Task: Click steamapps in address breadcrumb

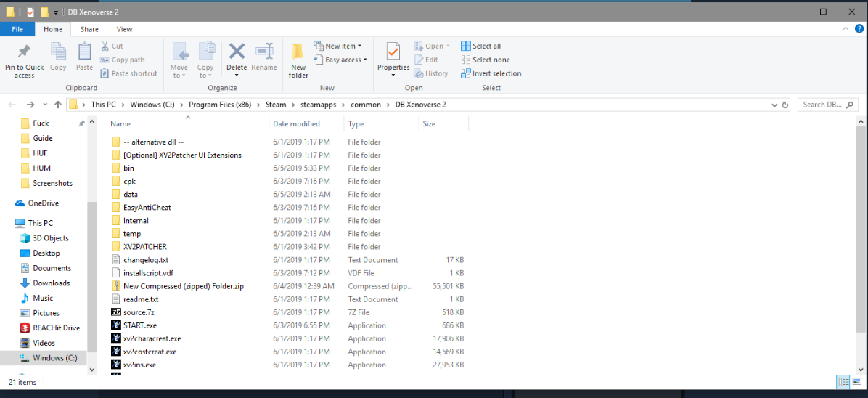Action: (x=317, y=104)
